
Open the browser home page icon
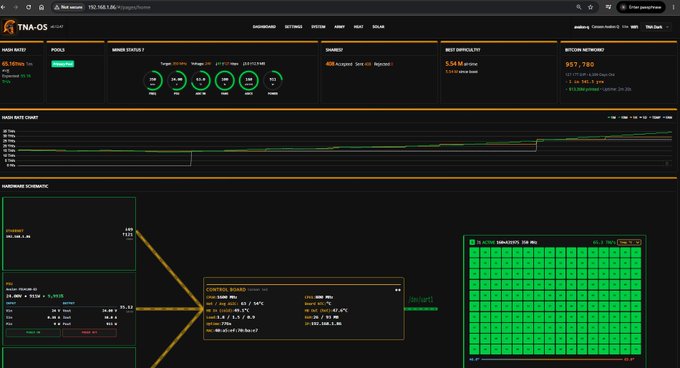pyautogui.click(x=41, y=7)
